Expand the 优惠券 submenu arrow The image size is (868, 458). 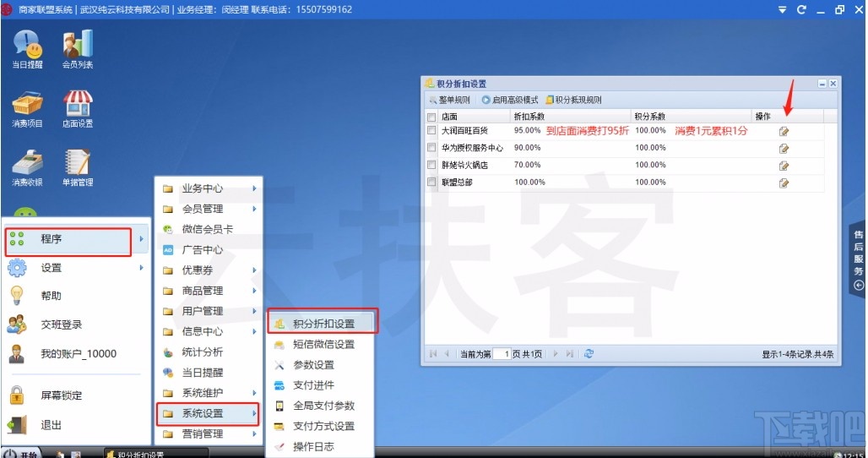(x=254, y=270)
